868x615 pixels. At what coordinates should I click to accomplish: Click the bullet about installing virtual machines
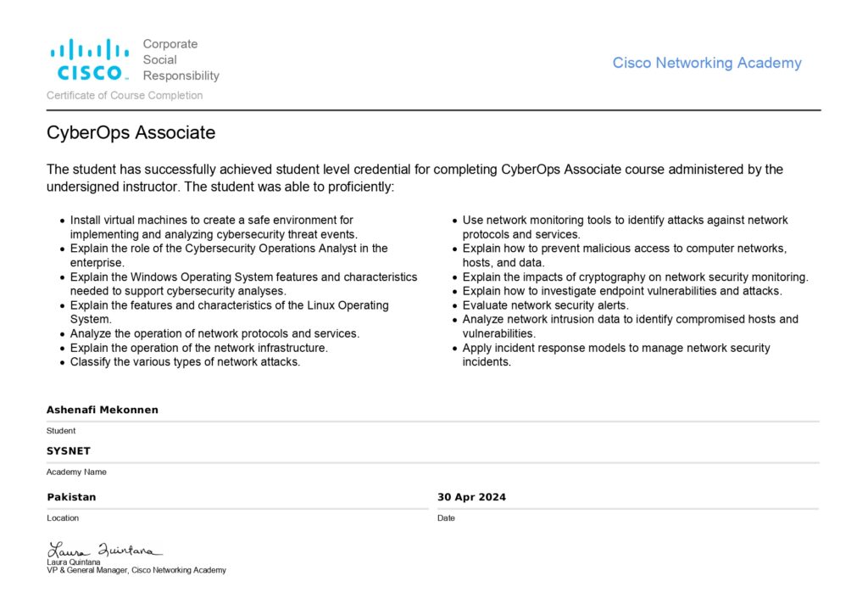click(214, 226)
